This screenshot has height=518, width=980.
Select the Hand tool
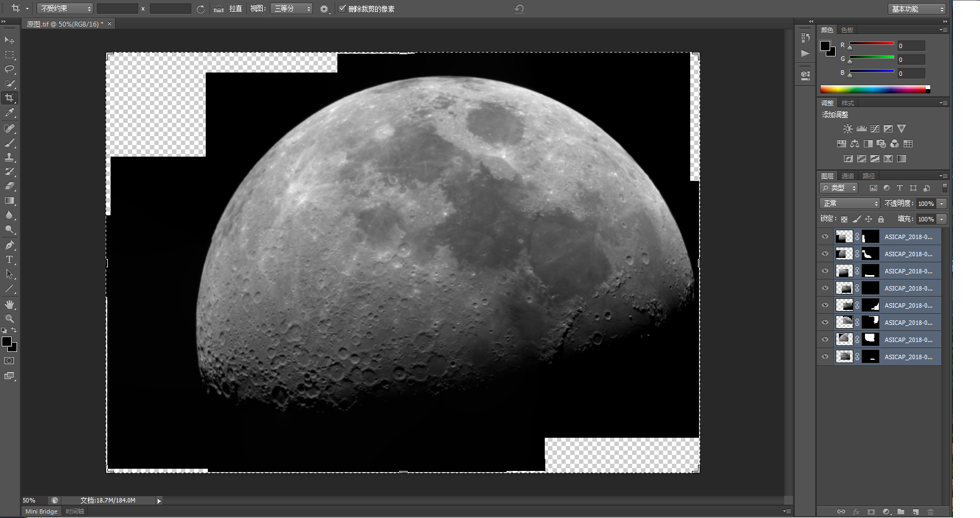(x=9, y=304)
